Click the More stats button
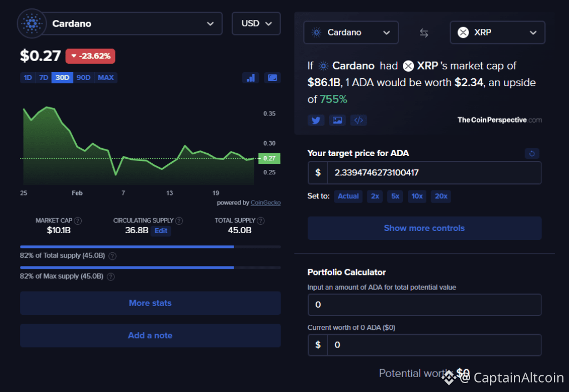 150,303
